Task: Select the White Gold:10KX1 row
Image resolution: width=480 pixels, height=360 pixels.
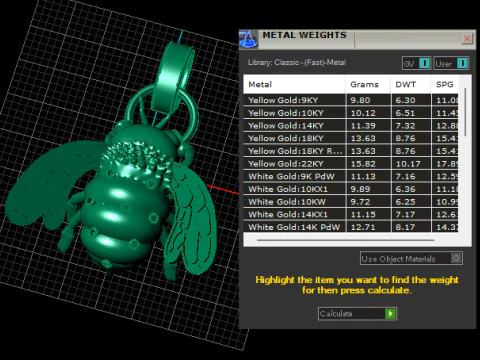Action: point(351,189)
